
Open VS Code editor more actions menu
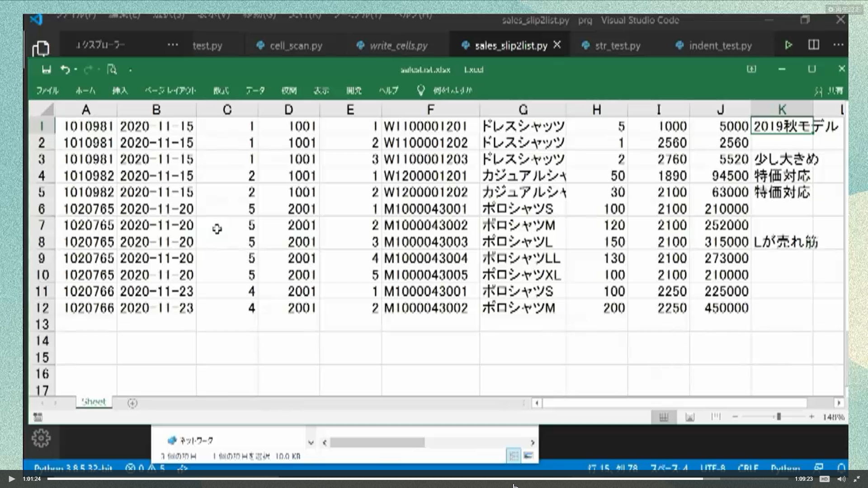pyautogui.click(x=838, y=44)
